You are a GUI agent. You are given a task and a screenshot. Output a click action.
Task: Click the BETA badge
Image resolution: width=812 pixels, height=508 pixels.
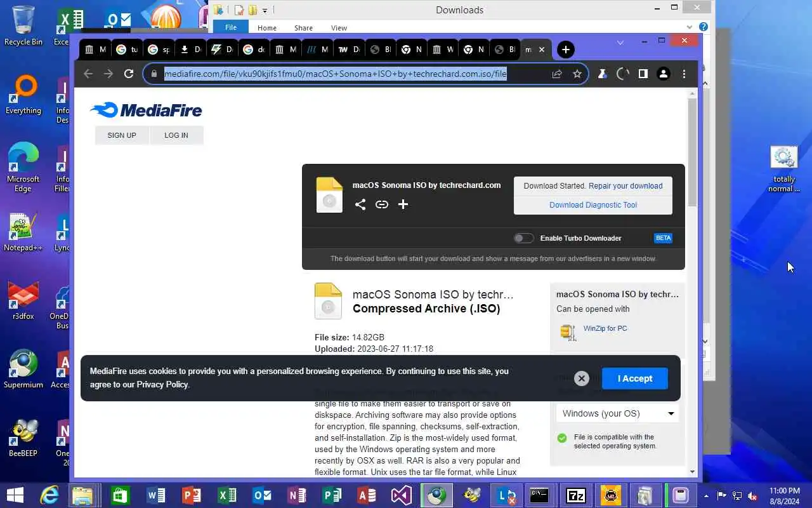pos(663,238)
